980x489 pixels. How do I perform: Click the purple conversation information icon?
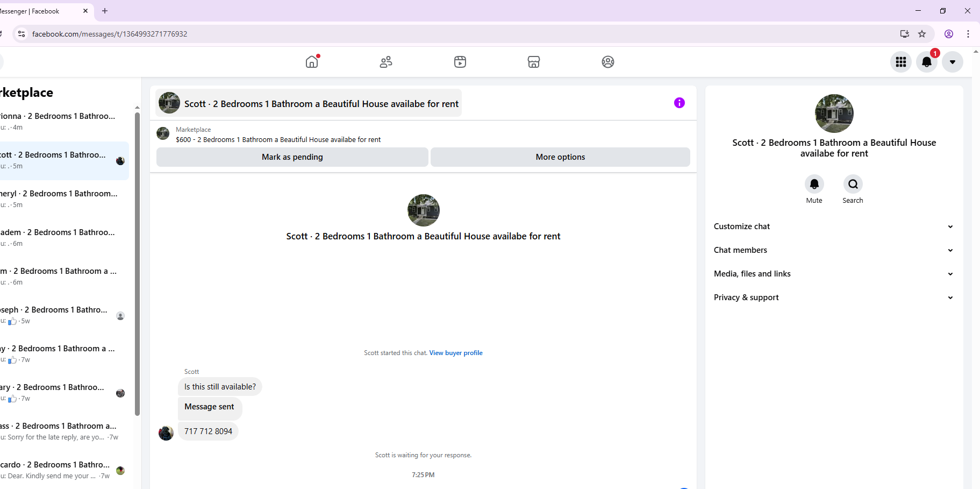(x=679, y=103)
